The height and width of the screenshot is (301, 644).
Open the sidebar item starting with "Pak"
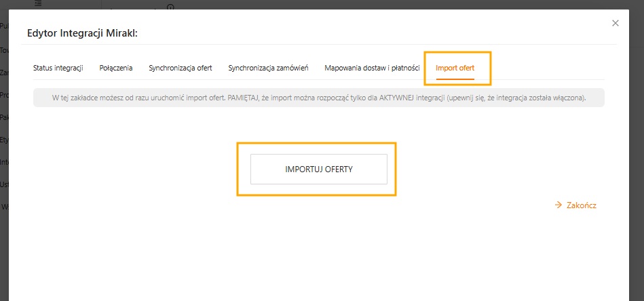4,117
